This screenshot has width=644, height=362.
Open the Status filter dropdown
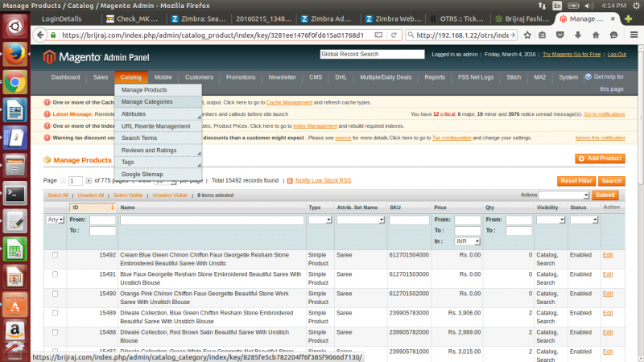click(x=584, y=220)
